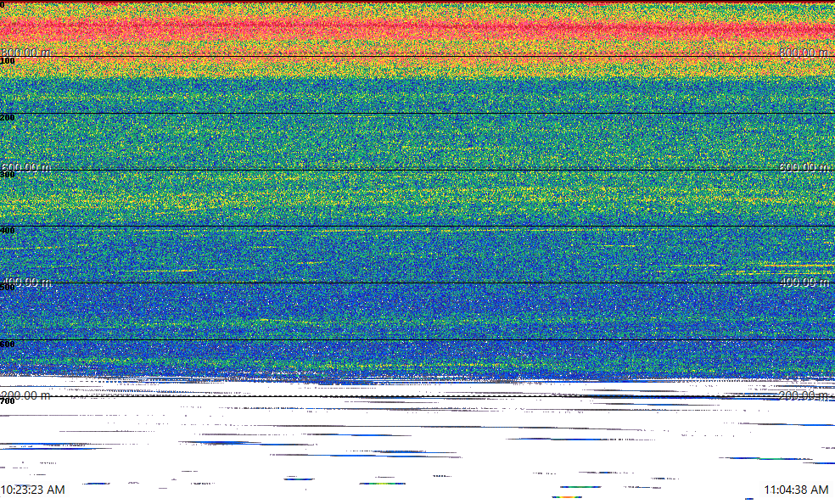This screenshot has height=504, width=835.
Task: Select the 200 range marker label
Action: click(x=8, y=118)
